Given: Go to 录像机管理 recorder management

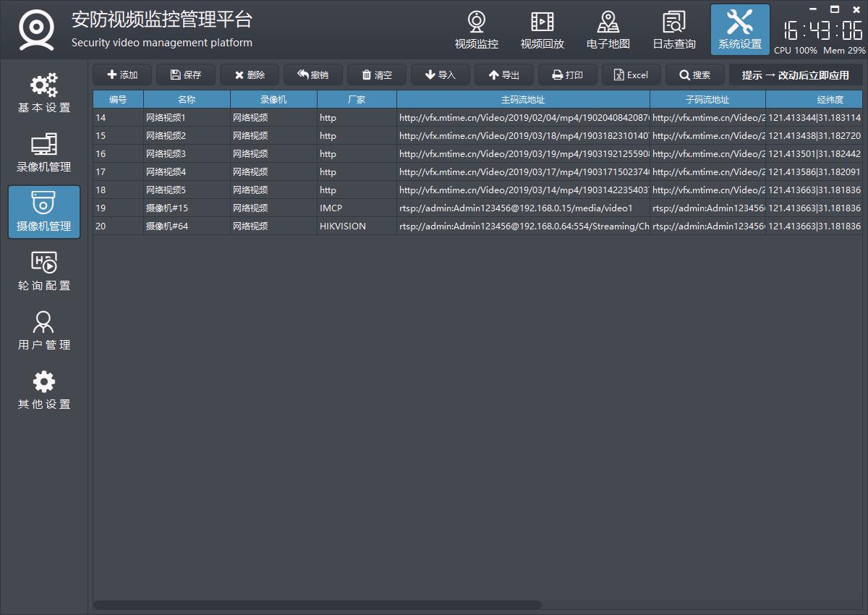Looking at the screenshot, I should point(44,153).
